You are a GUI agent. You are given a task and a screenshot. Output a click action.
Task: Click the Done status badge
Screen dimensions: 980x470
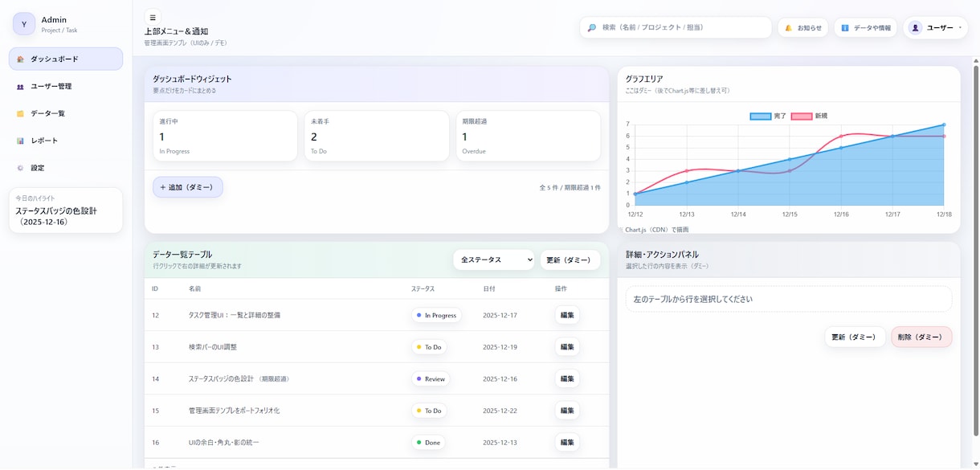[x=429, y=443]
